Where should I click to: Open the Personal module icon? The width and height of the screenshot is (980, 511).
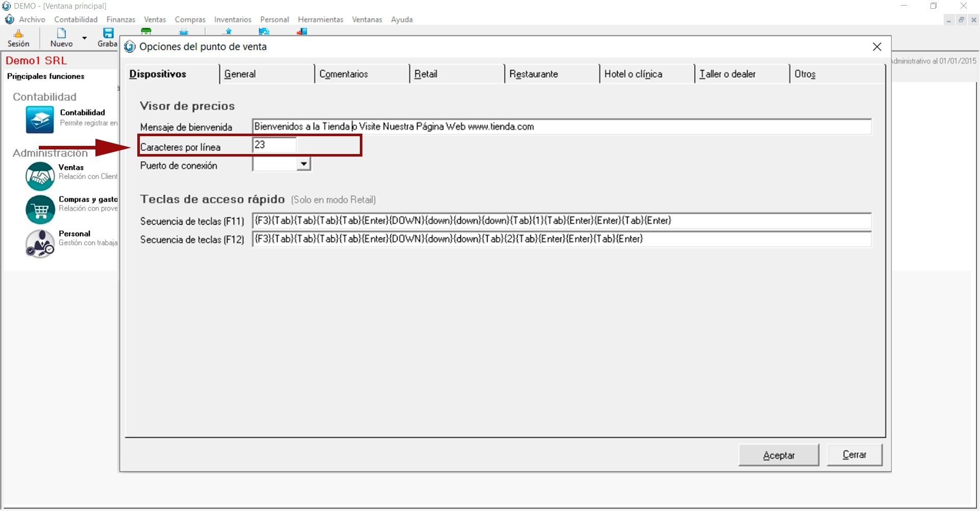(40, 243)
